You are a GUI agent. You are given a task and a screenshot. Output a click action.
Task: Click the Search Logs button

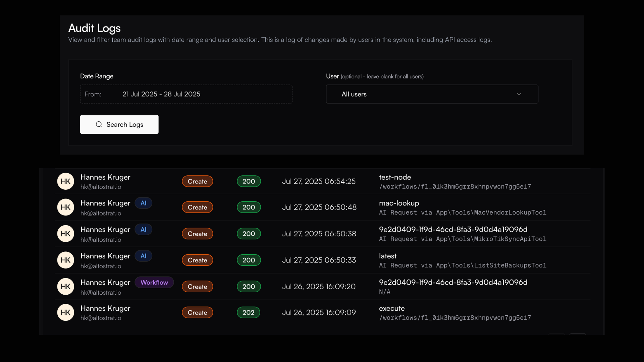[119, 124]
